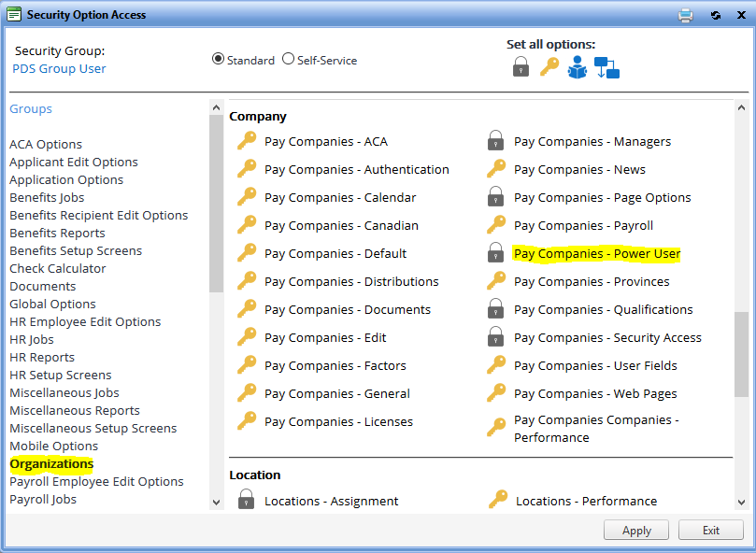756x553 pixels.
Task: Click the key icon under Set all options
Action: click(549, 66)
